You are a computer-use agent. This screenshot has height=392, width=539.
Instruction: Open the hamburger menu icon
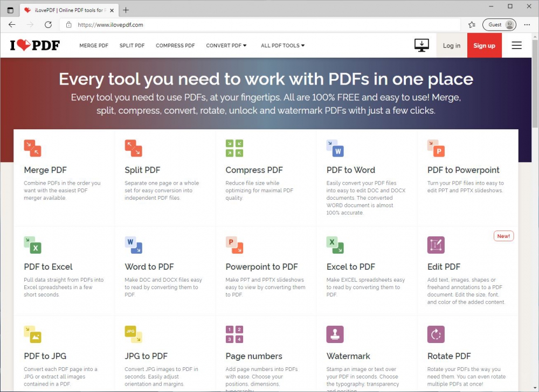(x=517, y=45)
